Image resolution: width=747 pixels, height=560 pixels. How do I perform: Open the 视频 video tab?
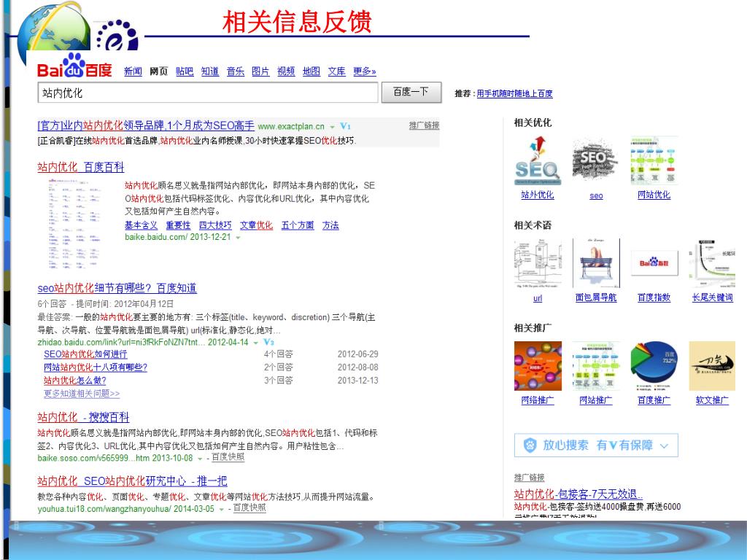(x=286, y=71)
